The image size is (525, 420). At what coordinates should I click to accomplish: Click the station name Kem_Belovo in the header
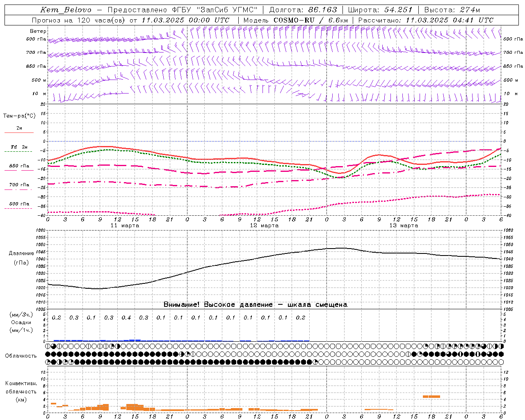66,10
